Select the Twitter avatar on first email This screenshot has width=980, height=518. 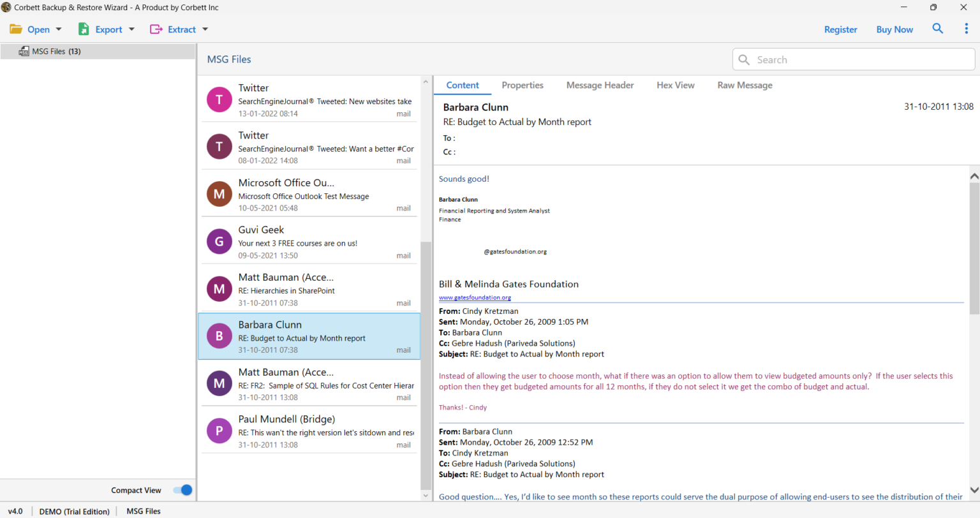point(219,99)
